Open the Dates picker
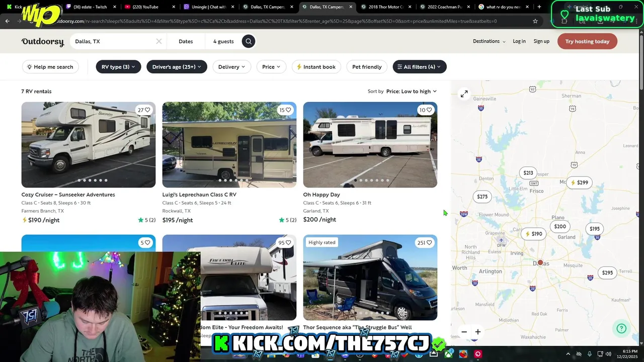This screenshot has width=644, height=362. pyautogui.click(x=186, y=41)
